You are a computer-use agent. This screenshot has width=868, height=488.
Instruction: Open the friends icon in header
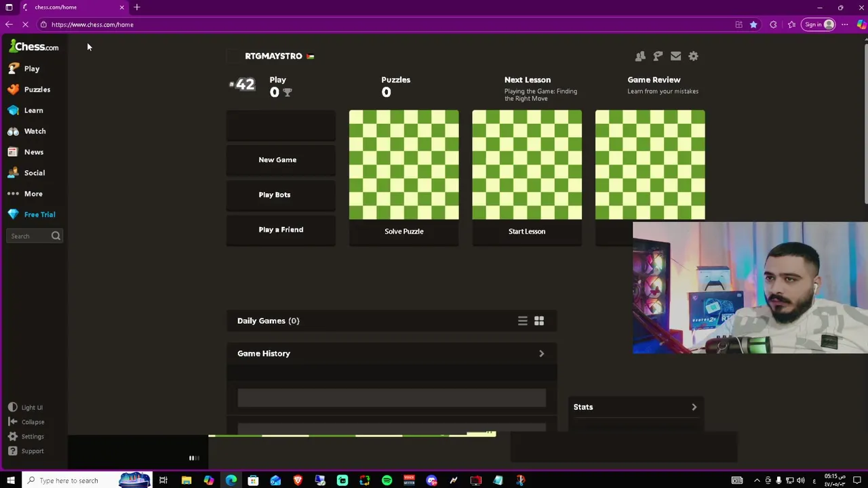[x=640, y=56]
